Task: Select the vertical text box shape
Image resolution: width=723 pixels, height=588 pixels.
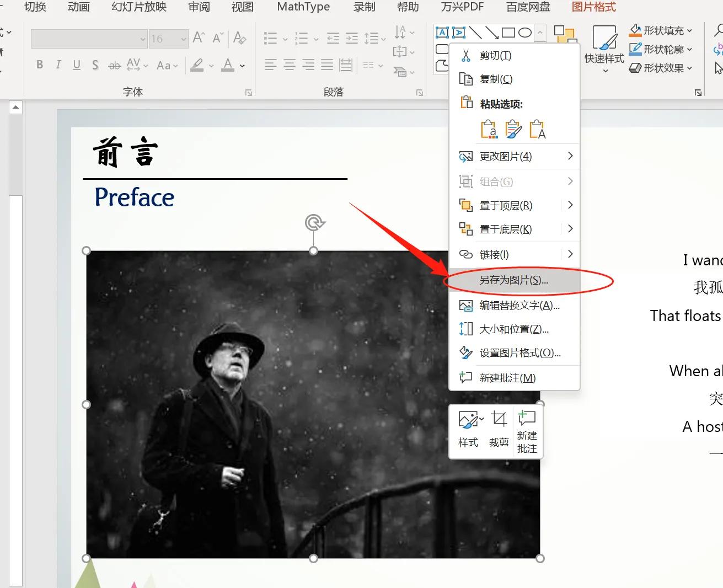Action: (459, 33)
